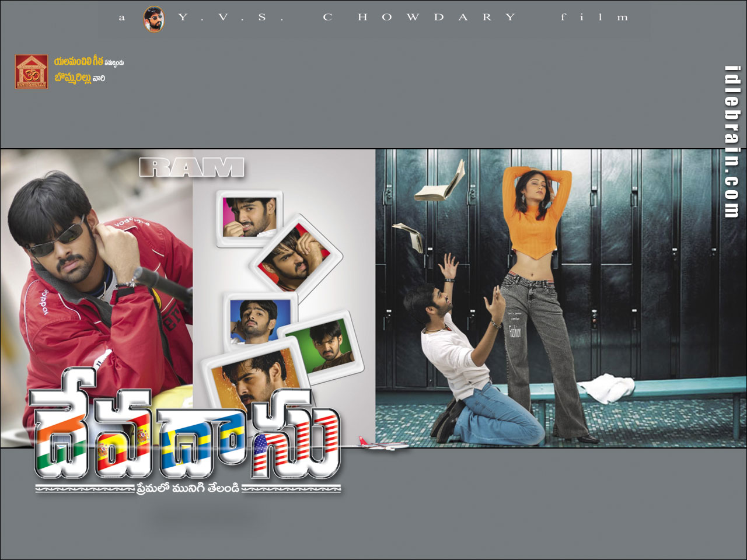The width and height of the screenshot is (747, 560).
Task: Click the word "film" in the header
Action: 594,17
